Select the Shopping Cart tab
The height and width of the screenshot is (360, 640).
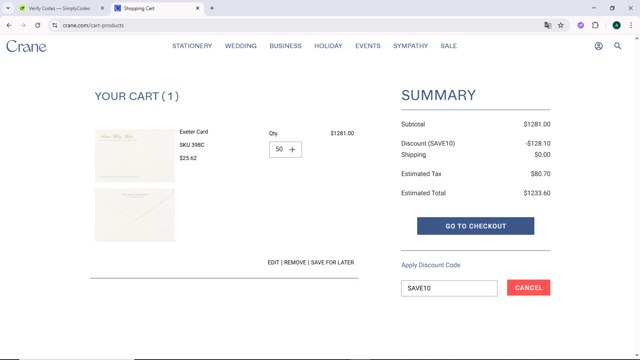pyautogui.click(x=157, y=8)
